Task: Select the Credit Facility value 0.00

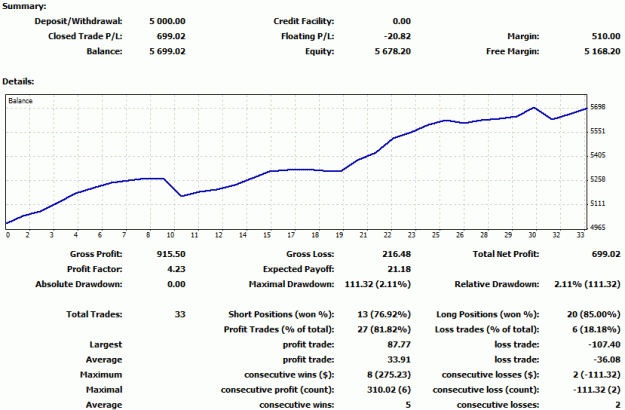Action: click(x=401, y=21)
